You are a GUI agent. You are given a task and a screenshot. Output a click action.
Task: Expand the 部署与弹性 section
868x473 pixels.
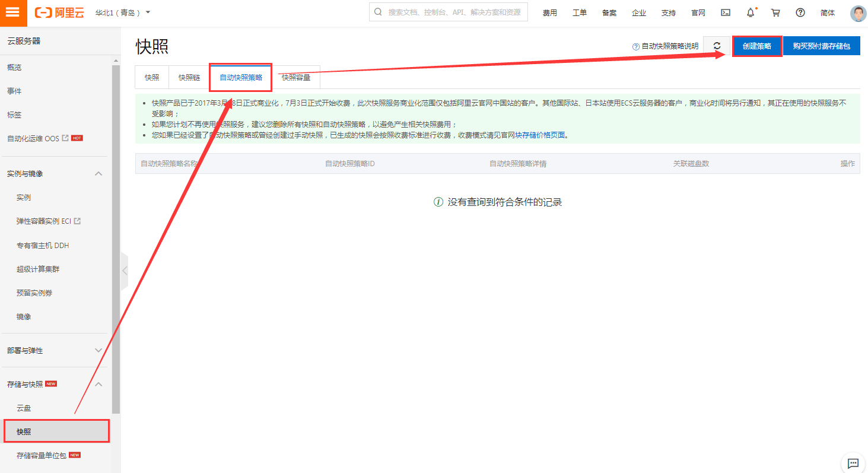click(x=98, y=351)
